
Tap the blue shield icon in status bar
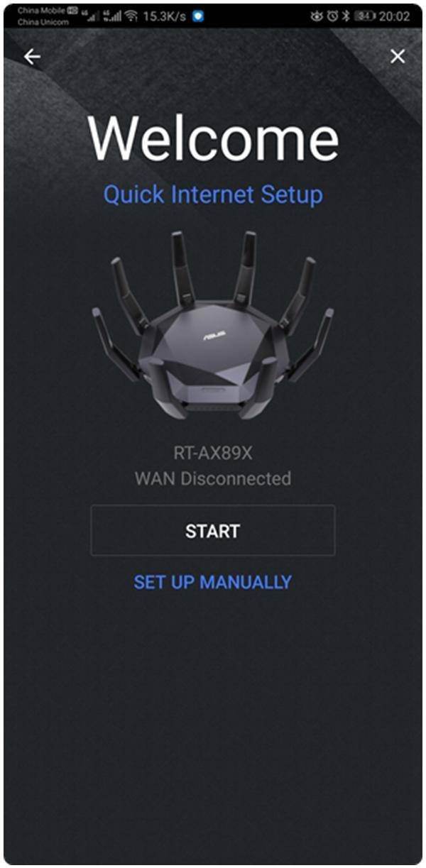(x=198, y=16)
